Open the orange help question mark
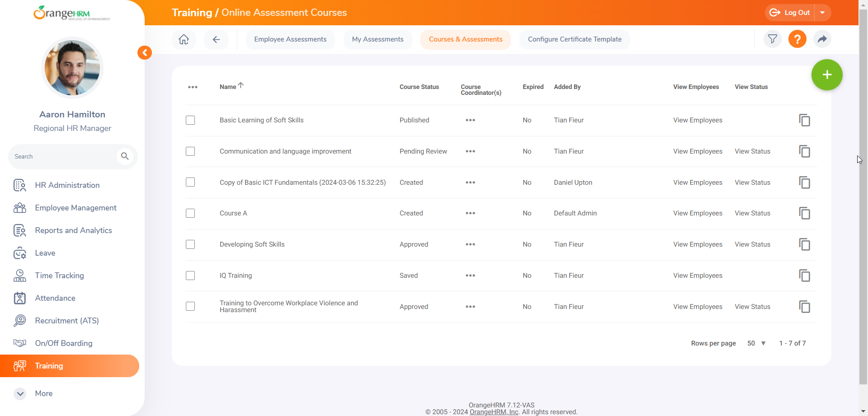 [x=797, y=39]
